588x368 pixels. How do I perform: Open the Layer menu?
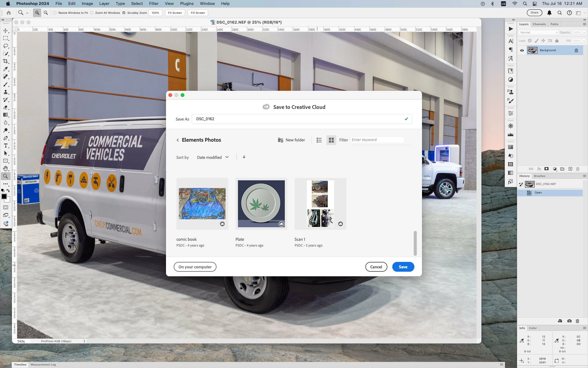pos(104,4)
